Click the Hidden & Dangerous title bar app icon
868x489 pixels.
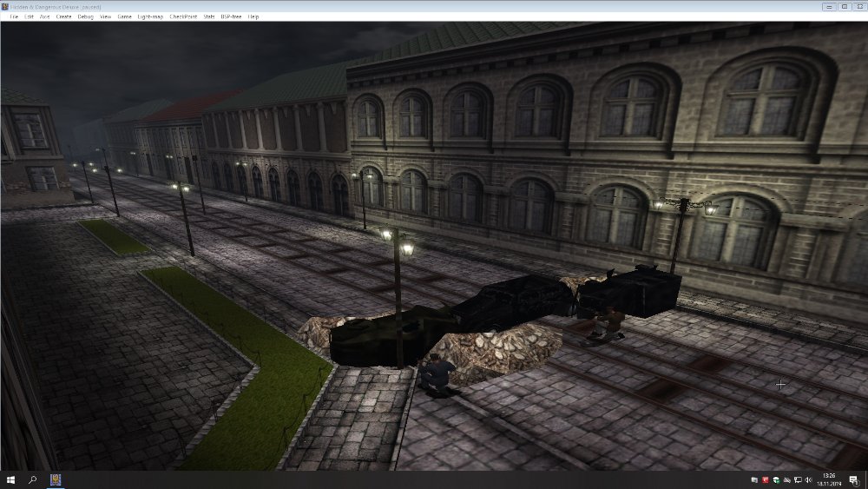5,7
